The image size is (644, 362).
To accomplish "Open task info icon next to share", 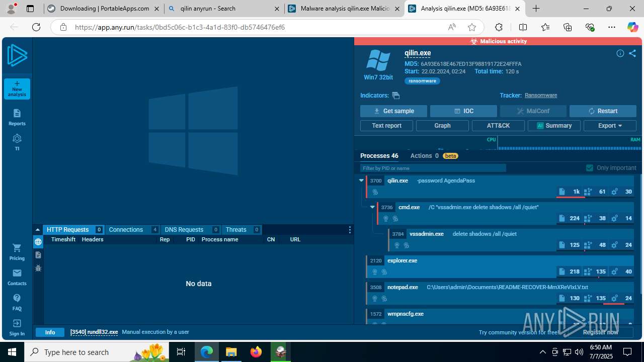I will click(x=620, y=53).
